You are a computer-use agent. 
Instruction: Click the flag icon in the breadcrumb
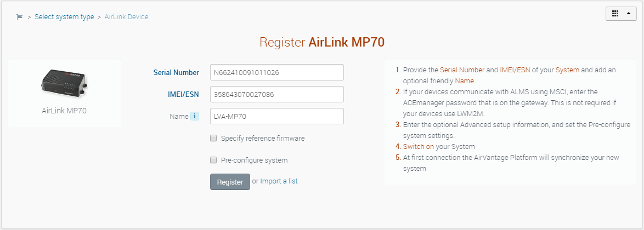[20, 17]
